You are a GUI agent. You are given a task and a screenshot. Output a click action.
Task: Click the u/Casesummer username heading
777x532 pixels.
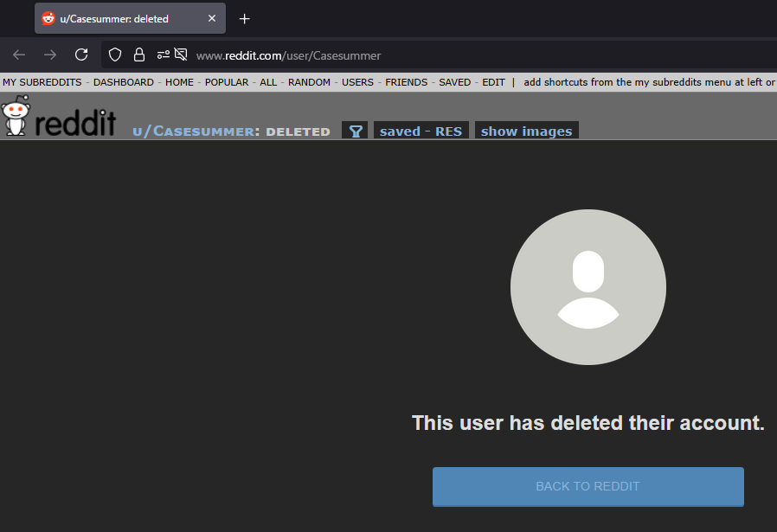click(194, 131)
